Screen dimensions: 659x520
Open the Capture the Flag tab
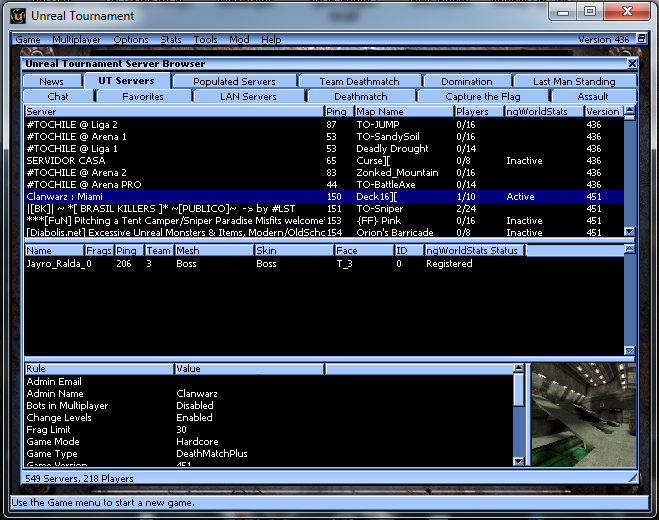pos(483,96)
